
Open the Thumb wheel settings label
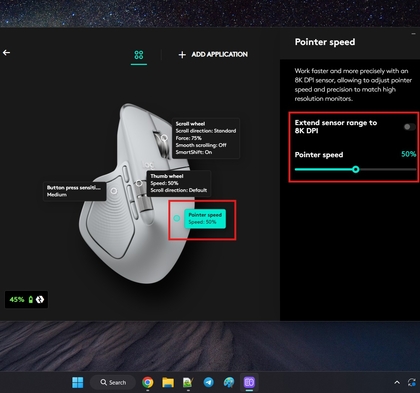[179, 183]
